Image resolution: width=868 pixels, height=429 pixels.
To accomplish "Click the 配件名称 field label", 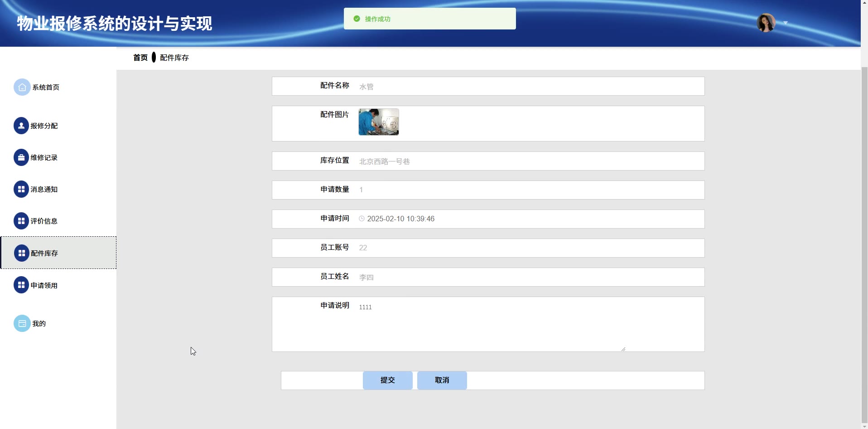I will click(335, 85).
